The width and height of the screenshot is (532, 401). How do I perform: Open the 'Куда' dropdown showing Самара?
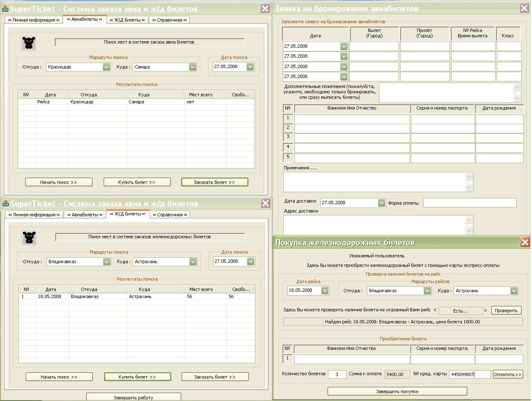point(192,67)
